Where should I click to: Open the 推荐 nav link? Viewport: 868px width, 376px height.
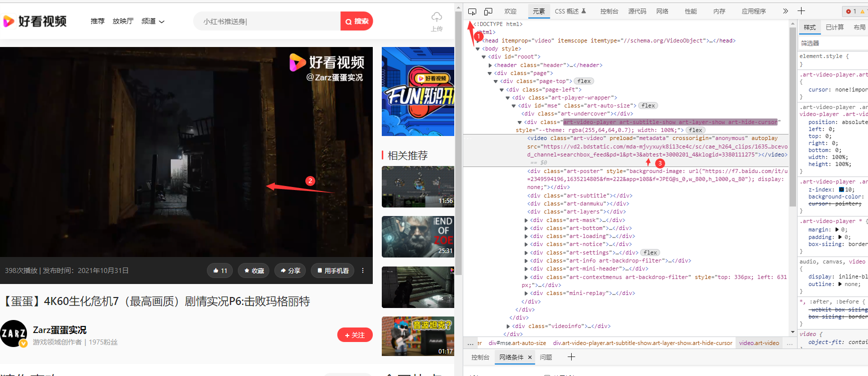tap(97, 21)
